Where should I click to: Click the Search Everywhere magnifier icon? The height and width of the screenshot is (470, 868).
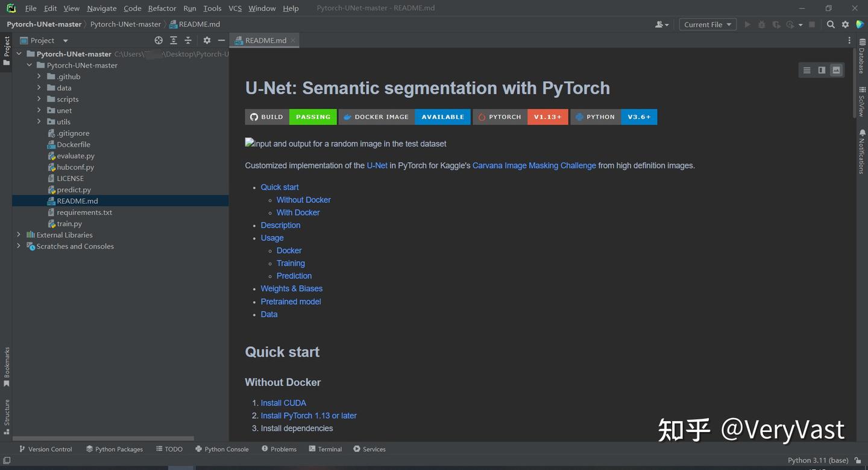[x=831, y=25]
